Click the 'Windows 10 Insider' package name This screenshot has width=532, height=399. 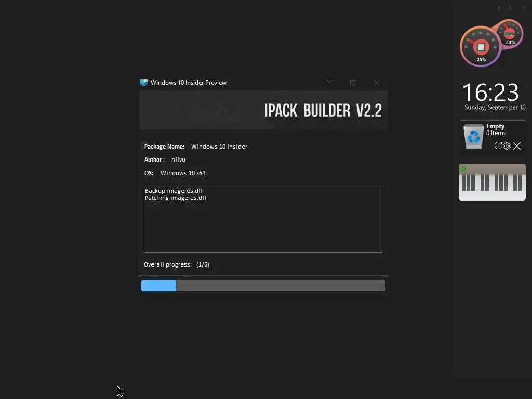click(219, 147)
